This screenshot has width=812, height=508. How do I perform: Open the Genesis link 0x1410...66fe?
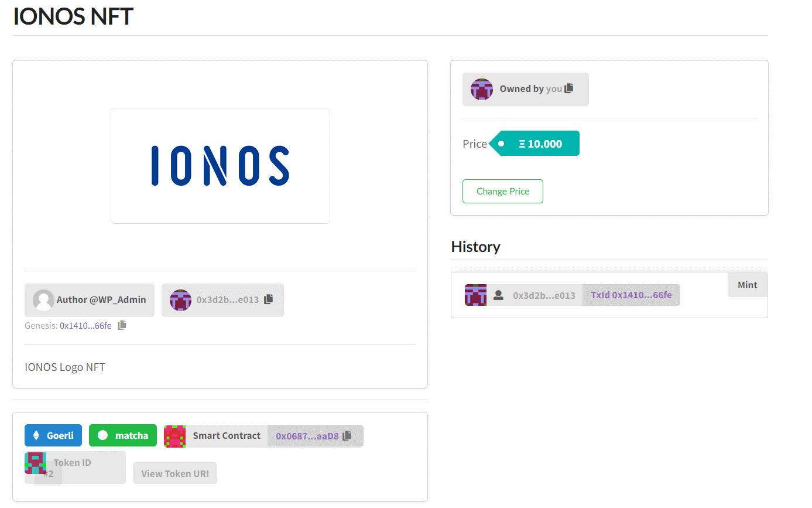pyautogui.click(x=85, y=325)
